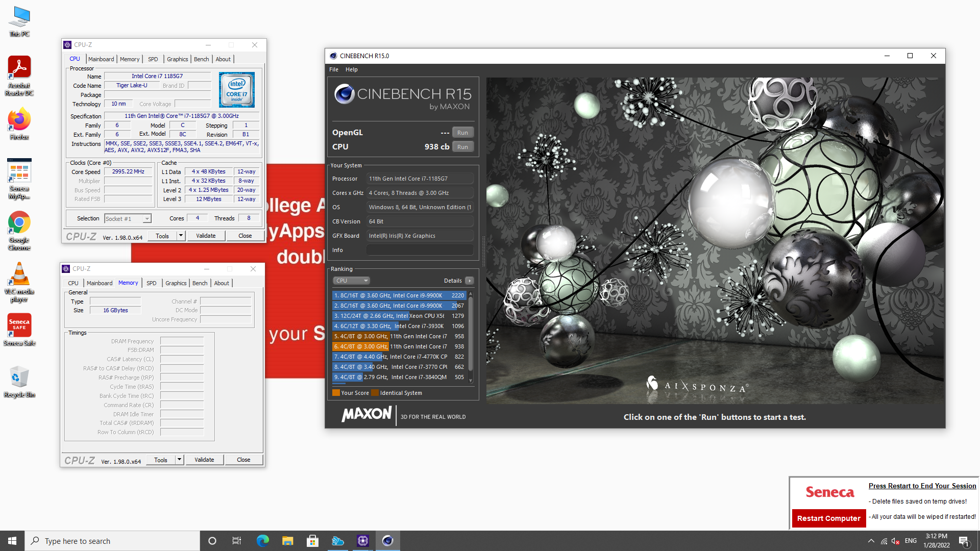Launch Google Chrome desktop shortcut
The image size is (980, 551).
19,231
